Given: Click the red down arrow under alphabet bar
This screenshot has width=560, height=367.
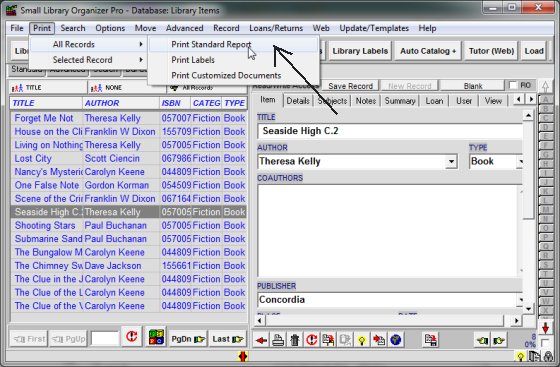Looking at the screenshot, I should 545,327.
